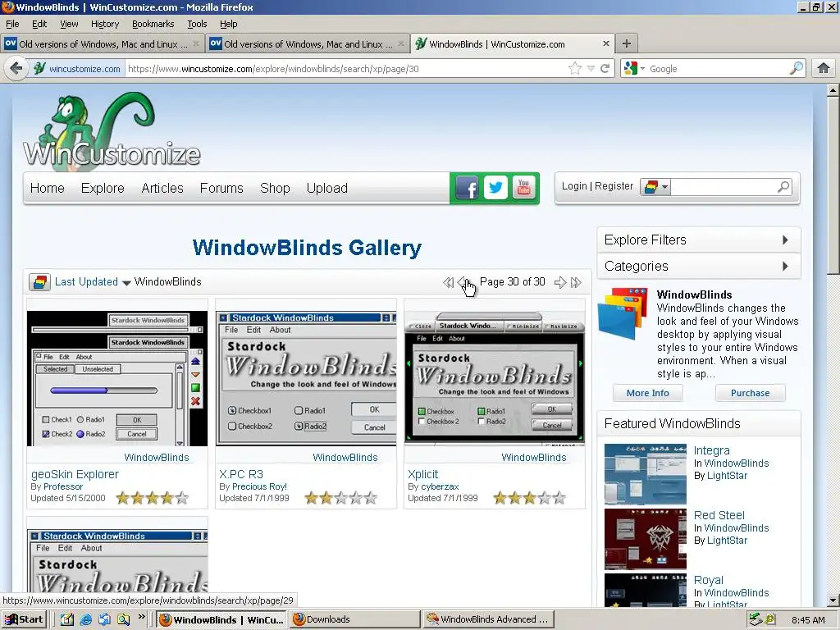Open the Twitter social icon
This screenshot has width=840, height=630.
(x=495, y=188)
